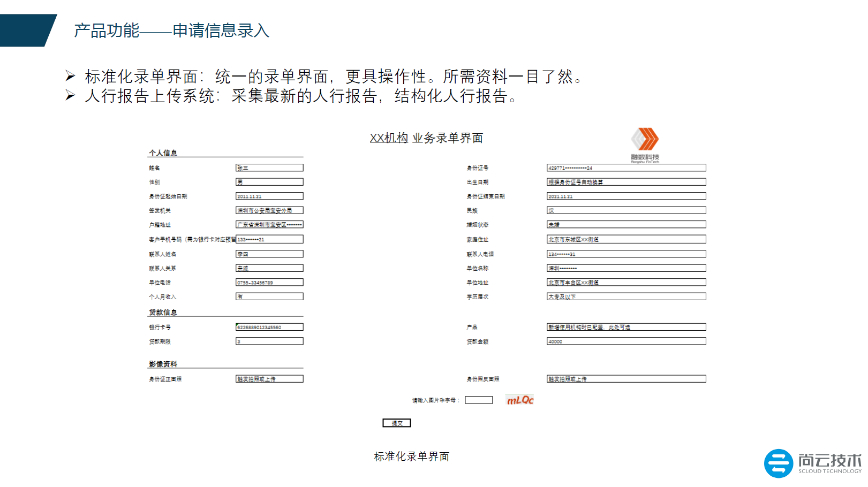This screenshot has height=487, width=868.
Task: Click the XX机构 业务录单界面 title
Action: tap(426, 138)
